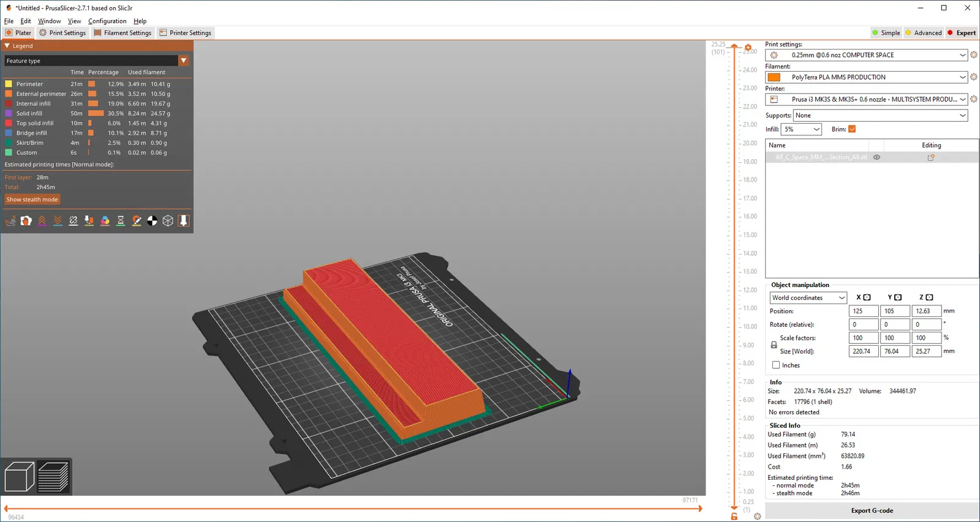The width and height of the screenshot is (980, 522).
Task: Click the vertical slider cog icon
Action: (x=758, y=516)
